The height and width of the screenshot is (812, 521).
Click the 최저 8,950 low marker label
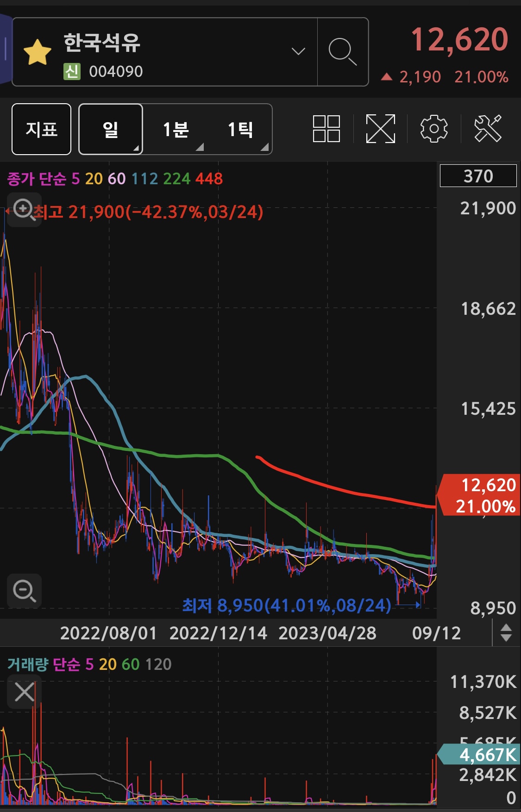[287, 605]
